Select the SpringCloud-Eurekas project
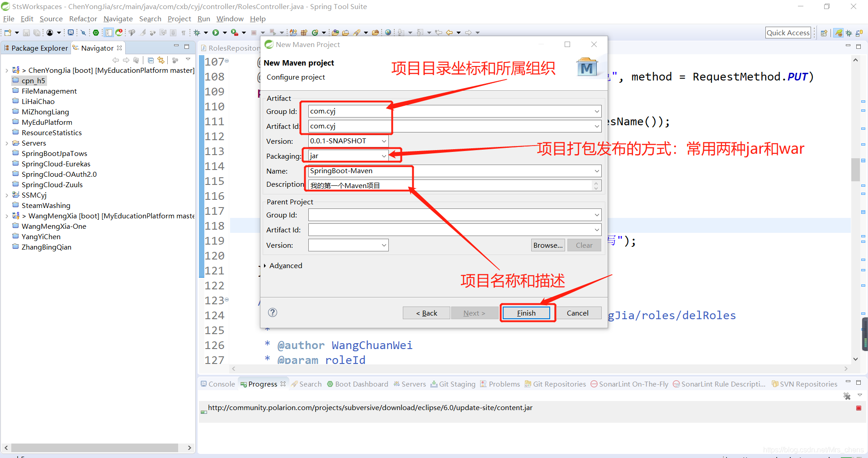Viewport: 868px width, 458px height. [56, 164]
